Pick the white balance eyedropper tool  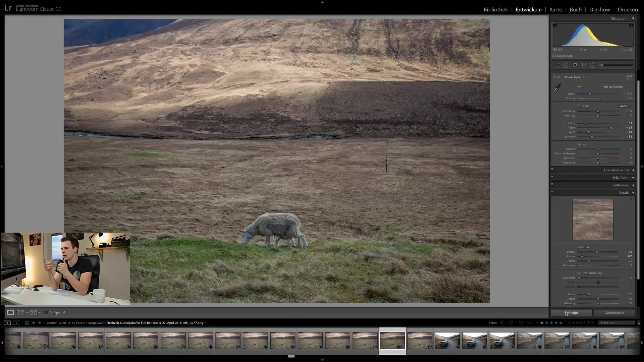pos(557,87)
